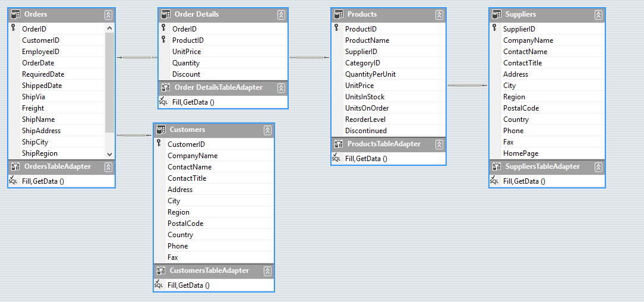Collapse the Customers table

tap(267, 130)
